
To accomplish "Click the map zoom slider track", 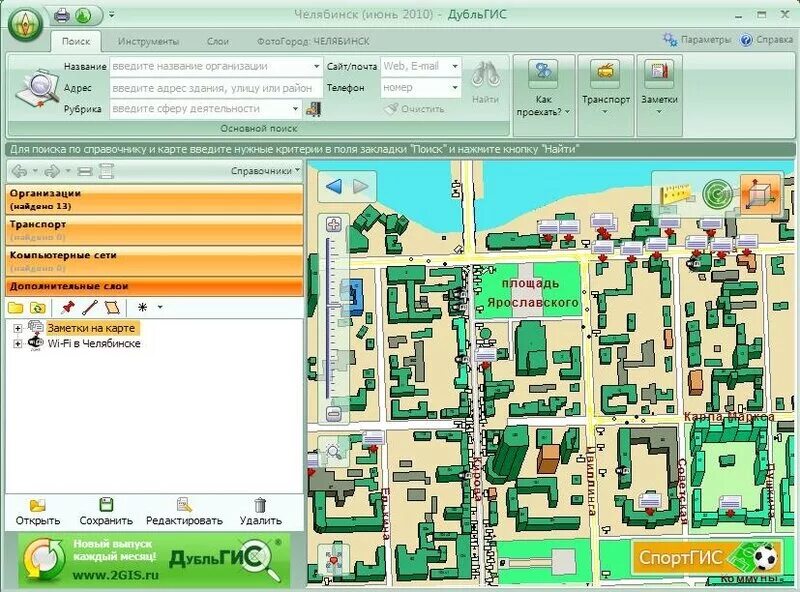I will 330,319.
